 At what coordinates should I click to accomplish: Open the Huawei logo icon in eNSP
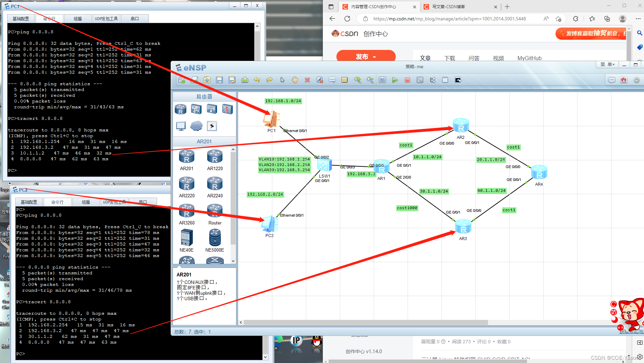tap(624, 80)
